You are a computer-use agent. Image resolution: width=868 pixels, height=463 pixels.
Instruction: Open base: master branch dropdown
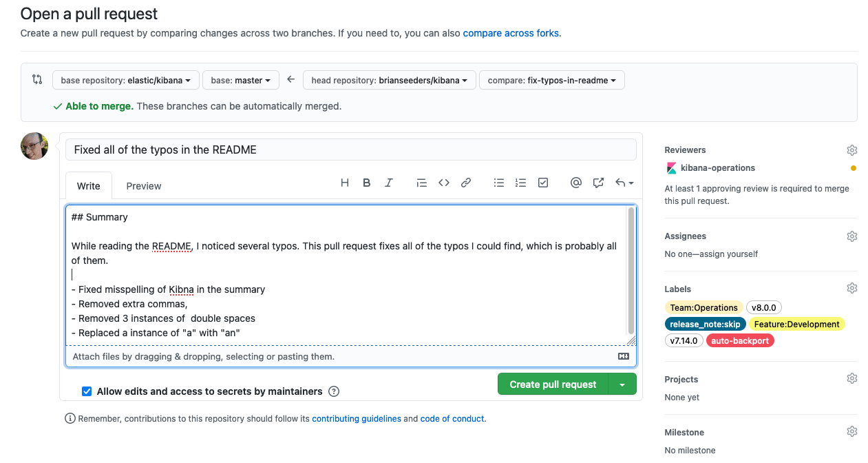(241, 80)
